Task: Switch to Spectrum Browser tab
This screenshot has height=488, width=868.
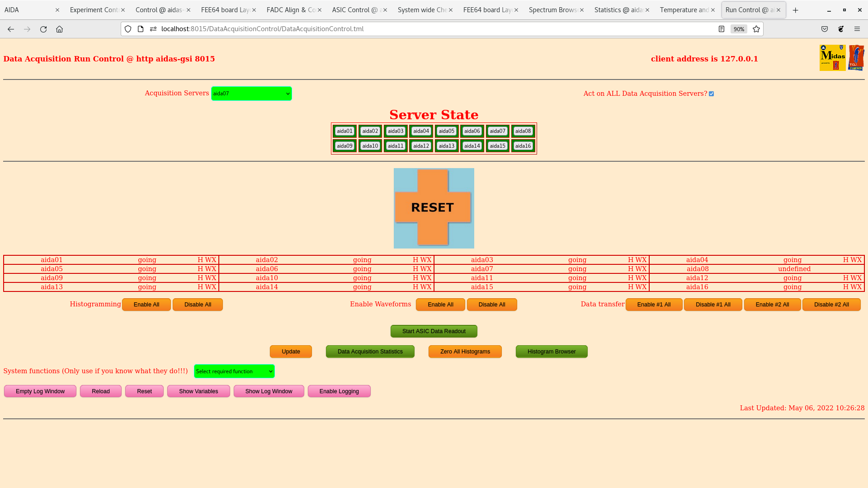Action: pos(552,10)
